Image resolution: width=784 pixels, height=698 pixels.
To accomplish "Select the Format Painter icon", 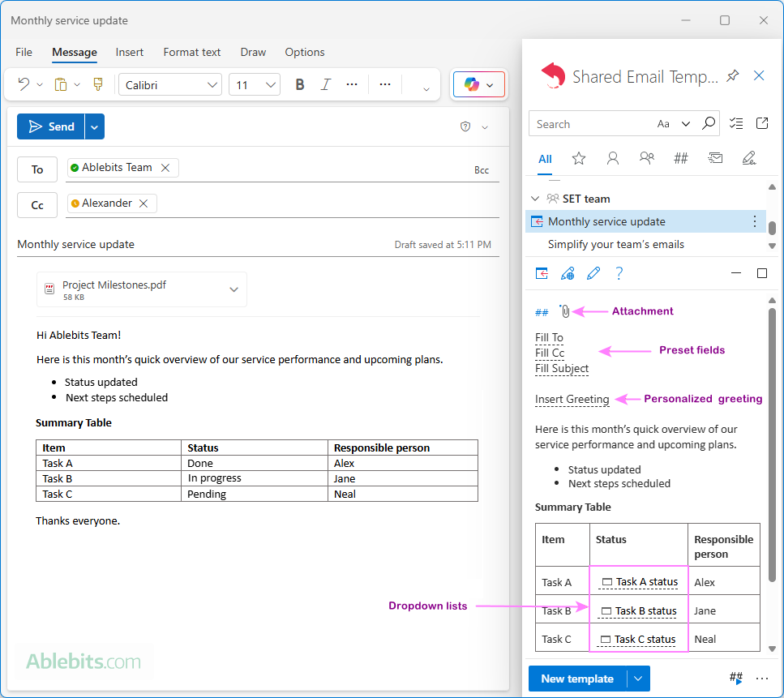I will [97, 84].
